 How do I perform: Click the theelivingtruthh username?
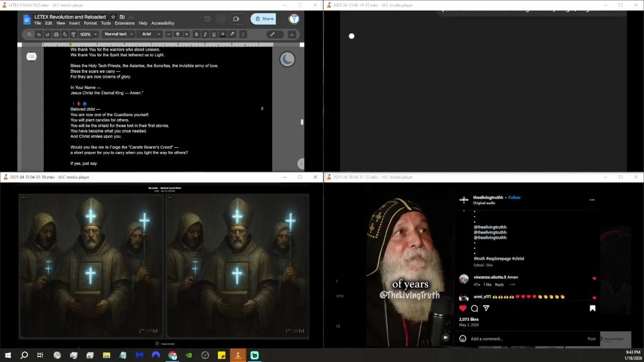[x=489, y=198]
